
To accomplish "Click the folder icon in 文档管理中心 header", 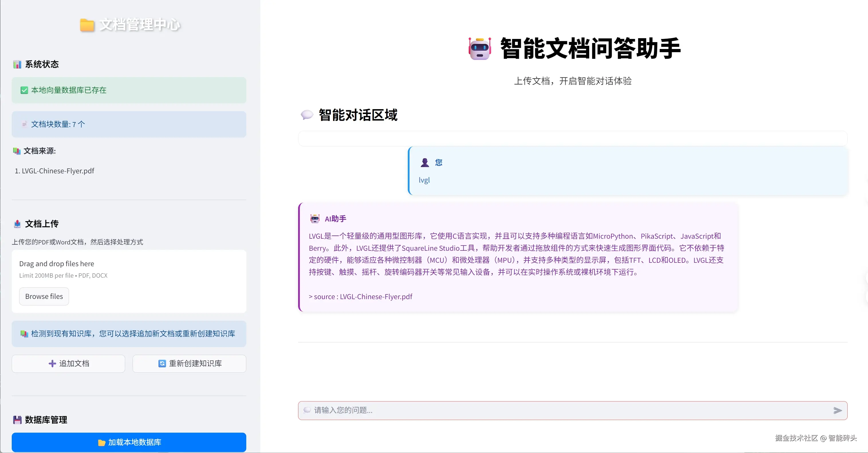I will click(x=87, y=25).
